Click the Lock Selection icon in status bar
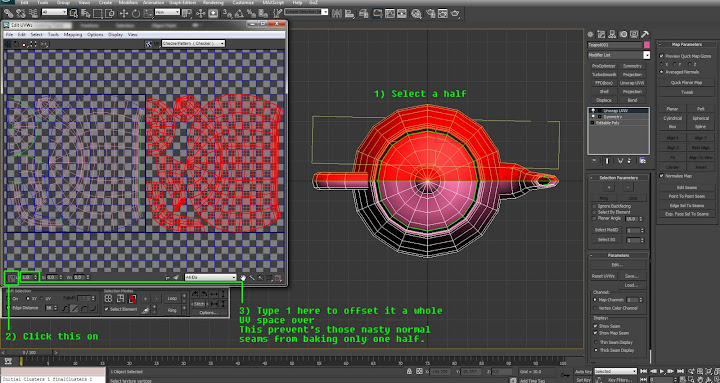Screen dimensions: 720x383 [410, 371]
